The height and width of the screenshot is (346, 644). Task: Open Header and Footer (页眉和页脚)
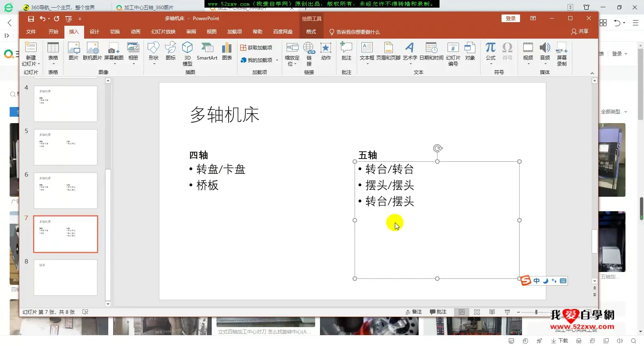tap(388, 51)
